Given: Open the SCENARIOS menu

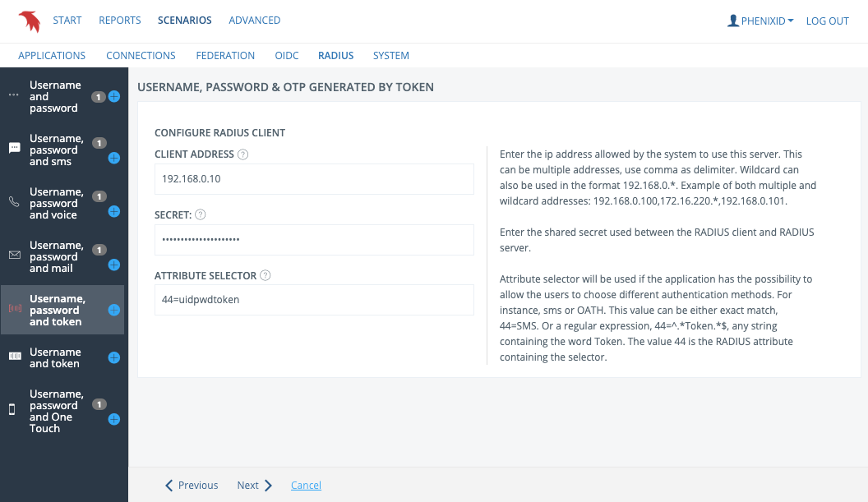Looking at the screenshot, I should click(x=184, y=21).
